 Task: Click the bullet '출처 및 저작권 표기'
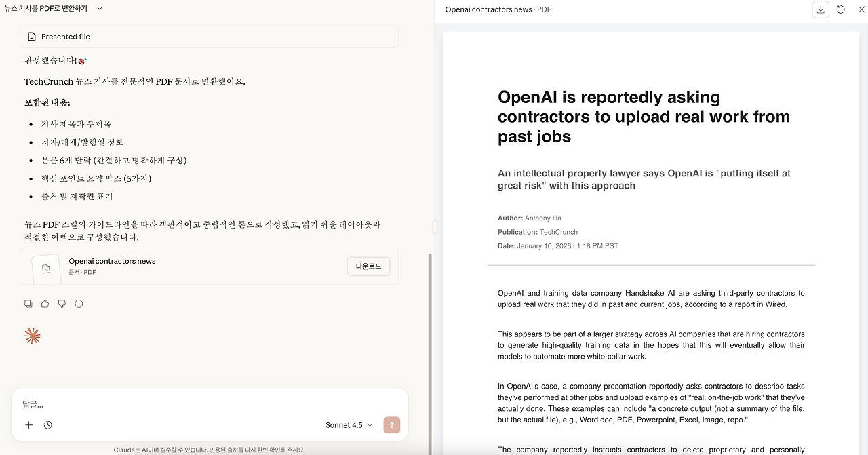coord(77,197)
